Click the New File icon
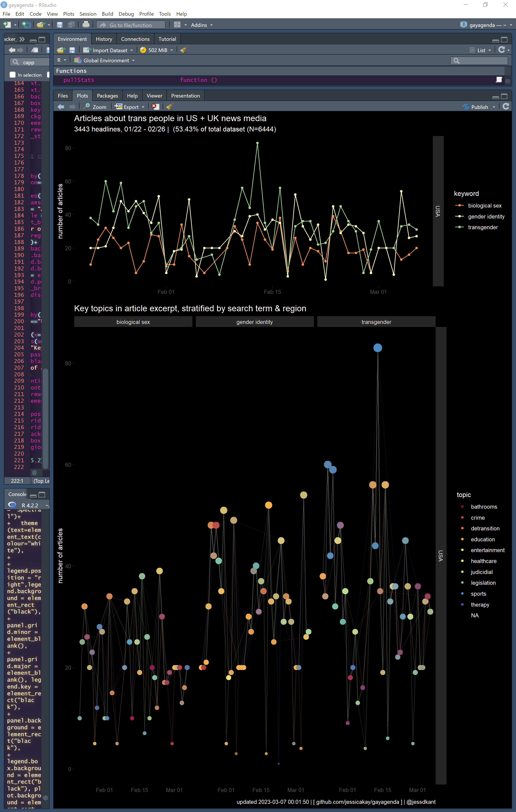Screen dimensions: 516x812 point(7,25)
